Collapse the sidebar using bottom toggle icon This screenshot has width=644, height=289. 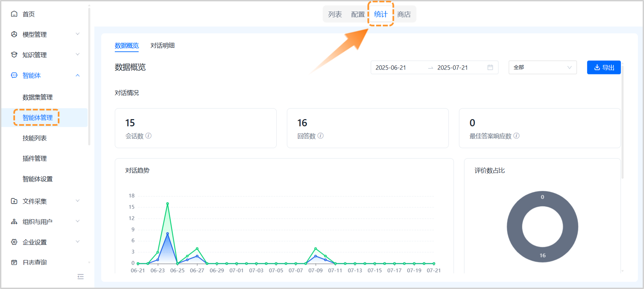point(80,277)
